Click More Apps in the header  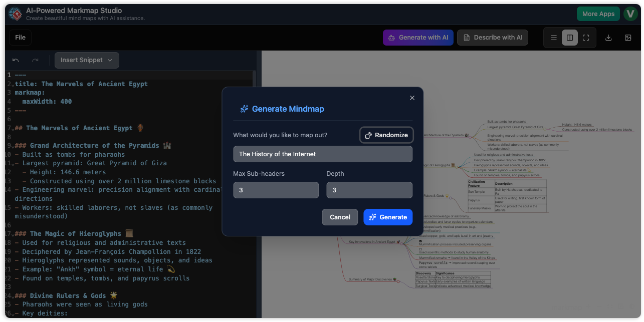tap(598, 14)
